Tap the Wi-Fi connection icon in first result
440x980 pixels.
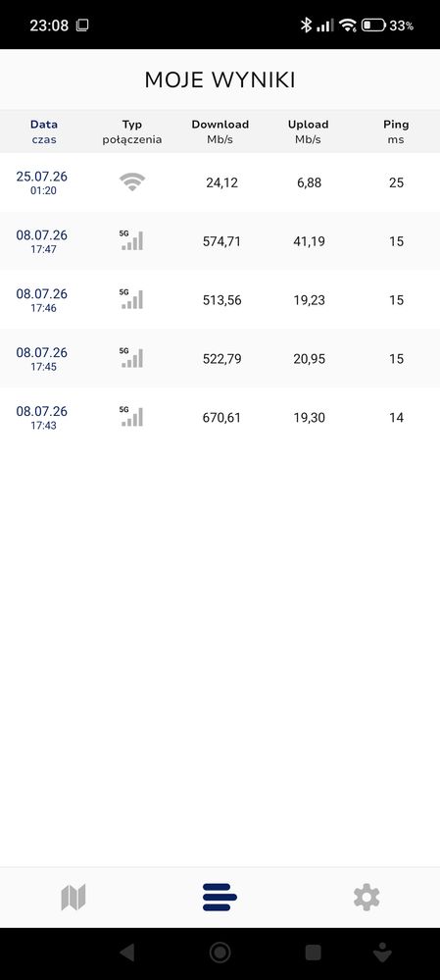[132, 181]
